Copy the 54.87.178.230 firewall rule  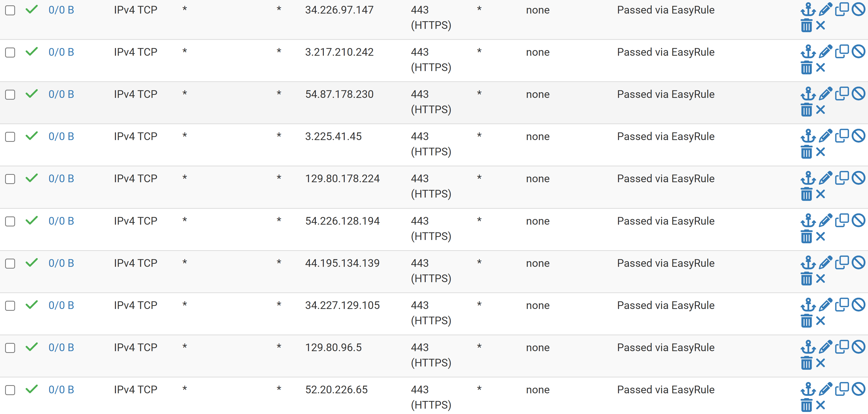pos(842,94)
